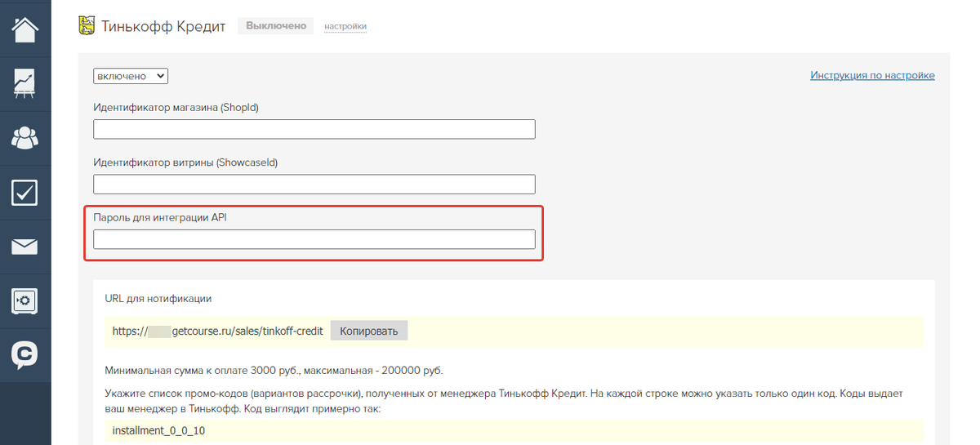Open the analytics chart sidebar icon

click(25, 83)
